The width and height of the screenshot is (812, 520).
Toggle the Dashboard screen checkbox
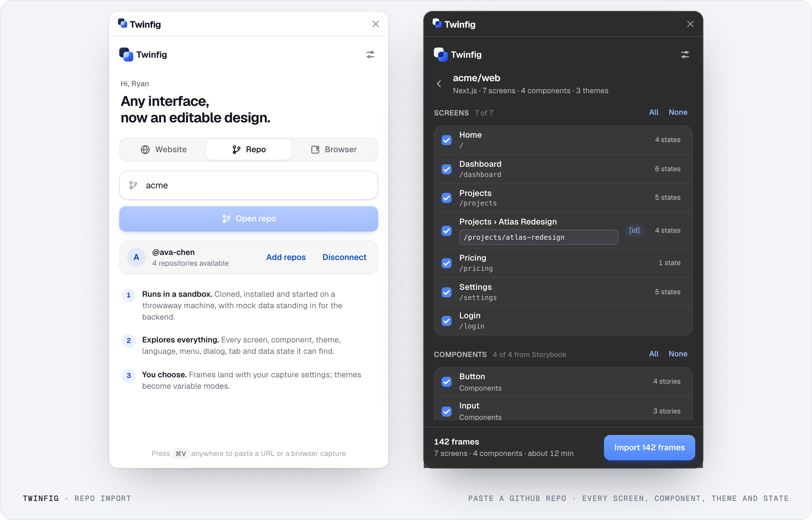tap(447, 169)
